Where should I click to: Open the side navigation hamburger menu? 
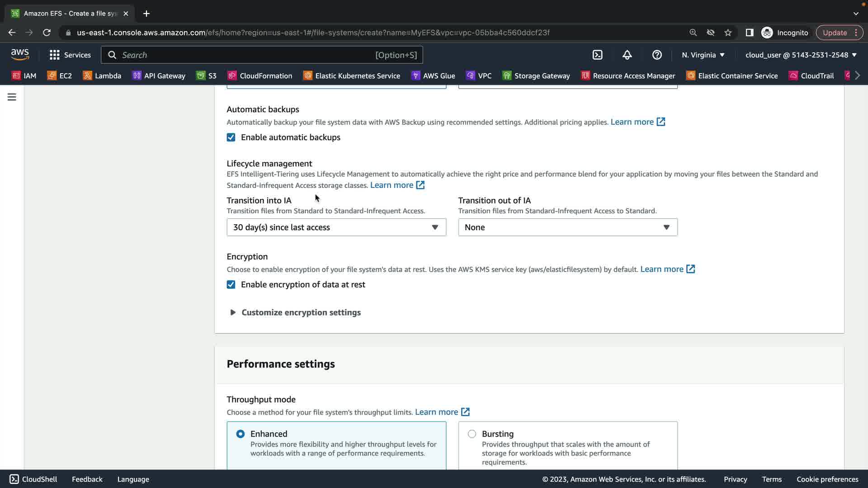point(12,97)
